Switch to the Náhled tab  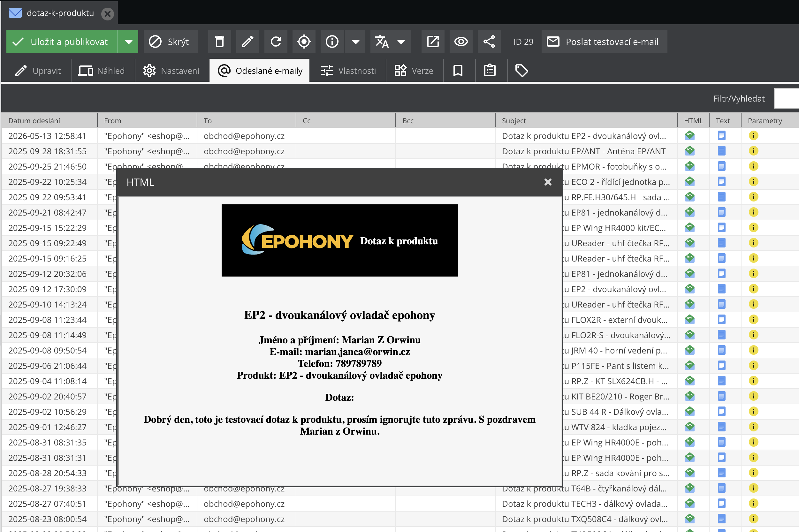(102, 71)
